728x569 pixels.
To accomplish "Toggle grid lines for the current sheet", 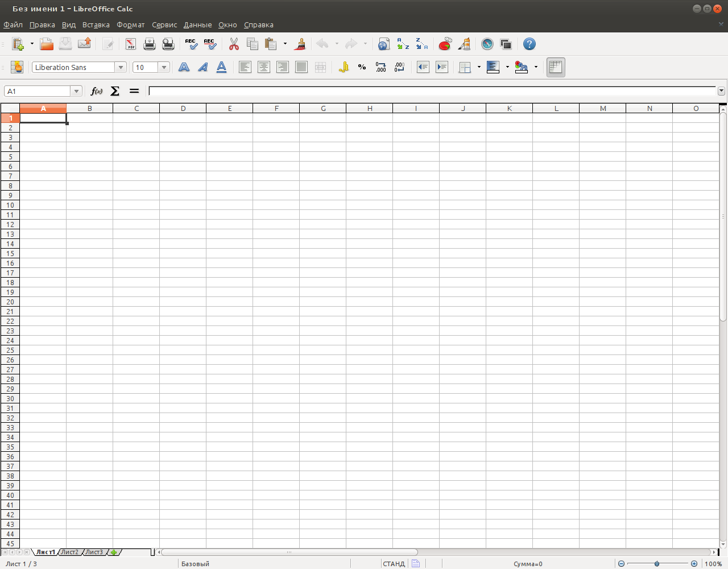I will (556, 67).
